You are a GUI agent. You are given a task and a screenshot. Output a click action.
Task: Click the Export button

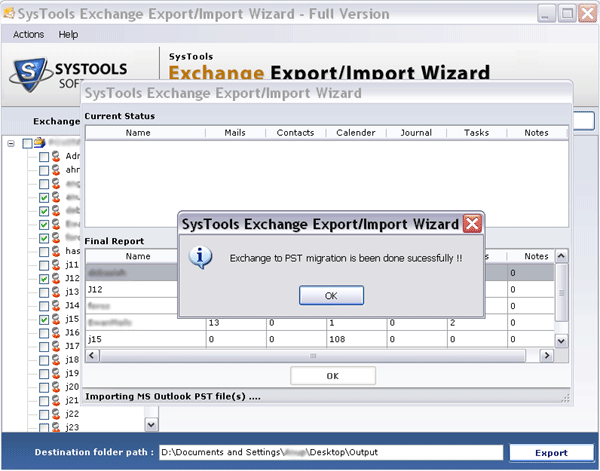pyautogui.click(x=551, y=453)
